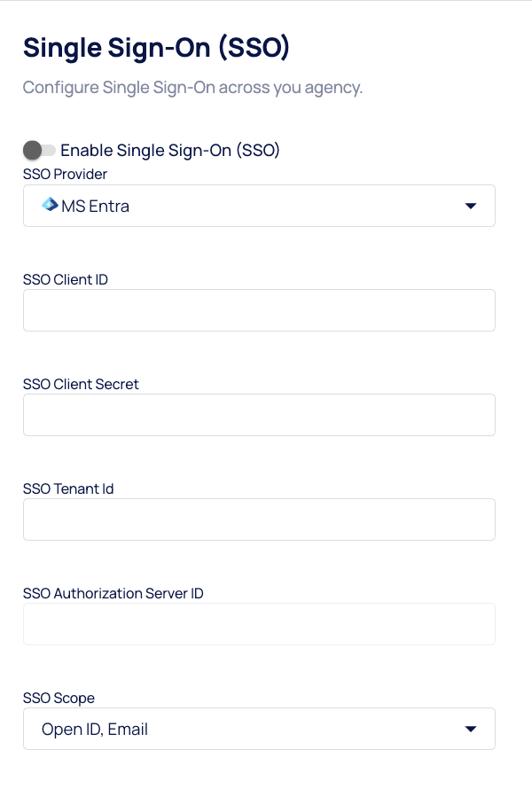Focus the SSO Client ID field
532x789 pixels.
[x=259, y=310]
